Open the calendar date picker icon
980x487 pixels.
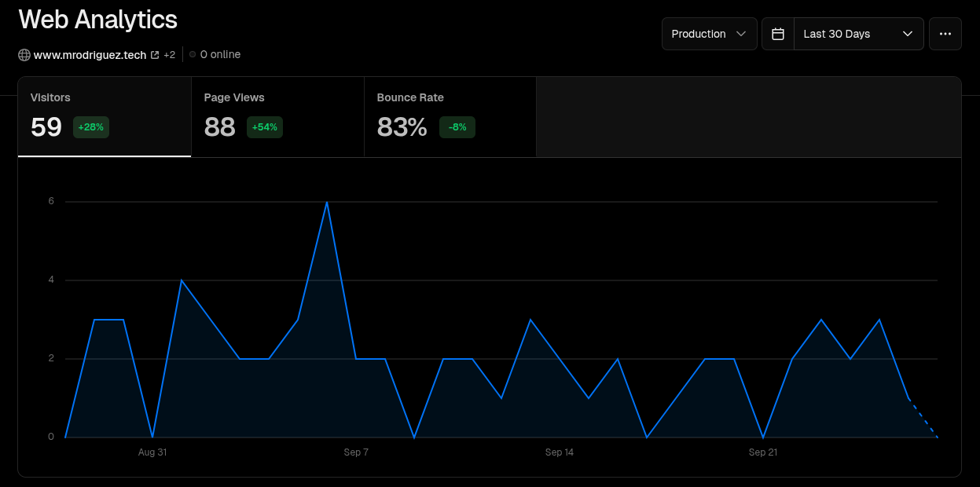pyautogui.click(x=778, y=34)
